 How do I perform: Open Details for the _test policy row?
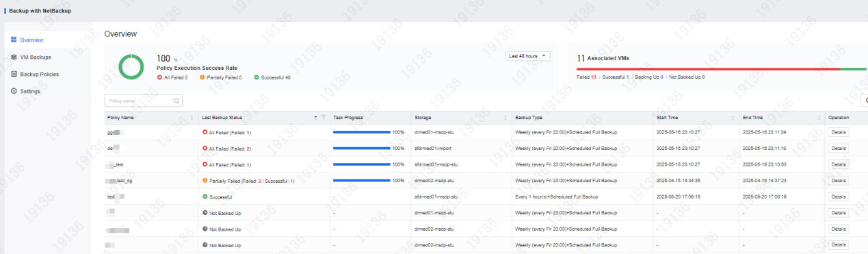pos(839,164)
